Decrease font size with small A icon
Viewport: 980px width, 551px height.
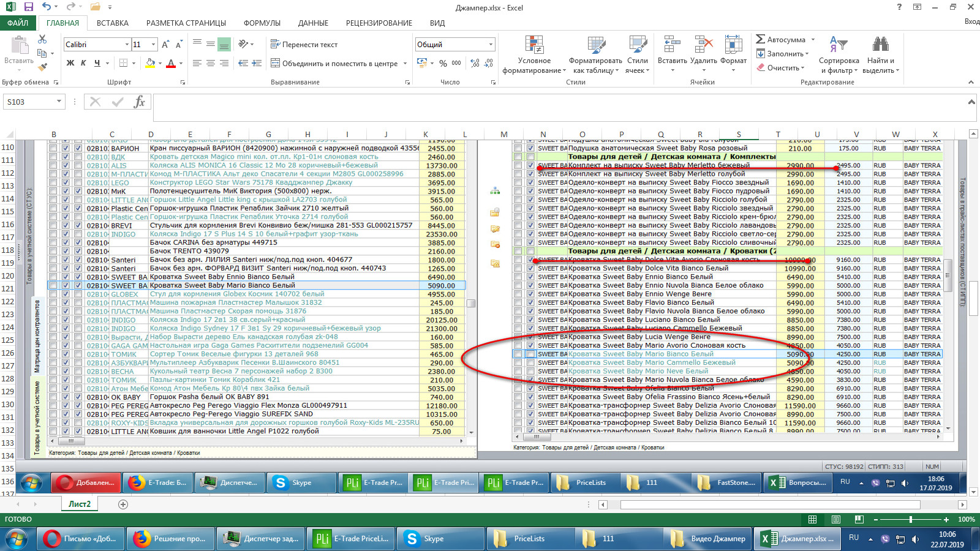tap(179, 45)
